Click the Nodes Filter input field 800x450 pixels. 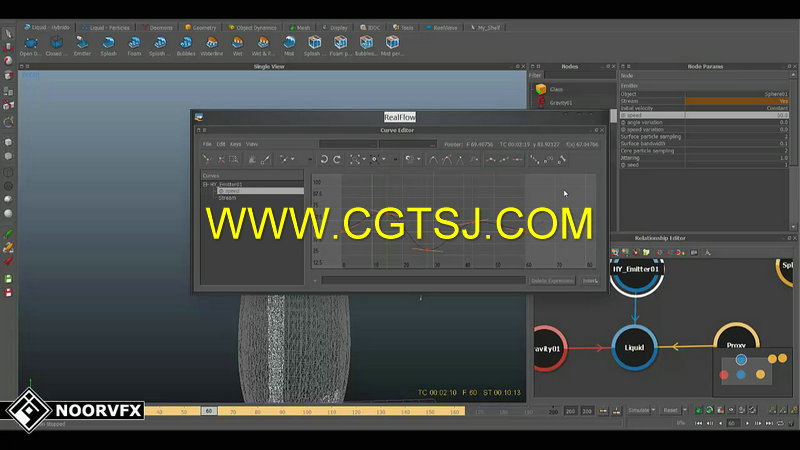pos(580,75)
